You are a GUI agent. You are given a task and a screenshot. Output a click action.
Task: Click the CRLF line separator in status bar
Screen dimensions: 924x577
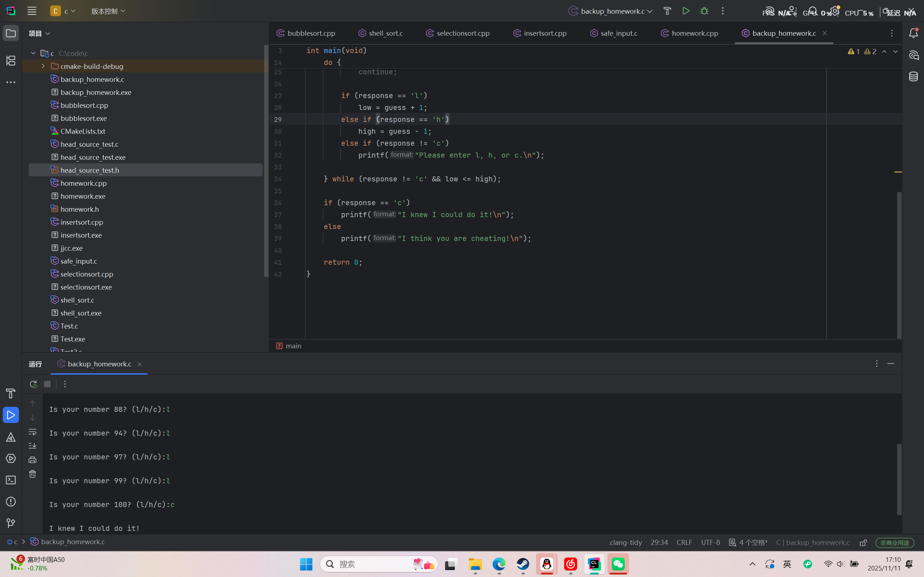(684, 542)
